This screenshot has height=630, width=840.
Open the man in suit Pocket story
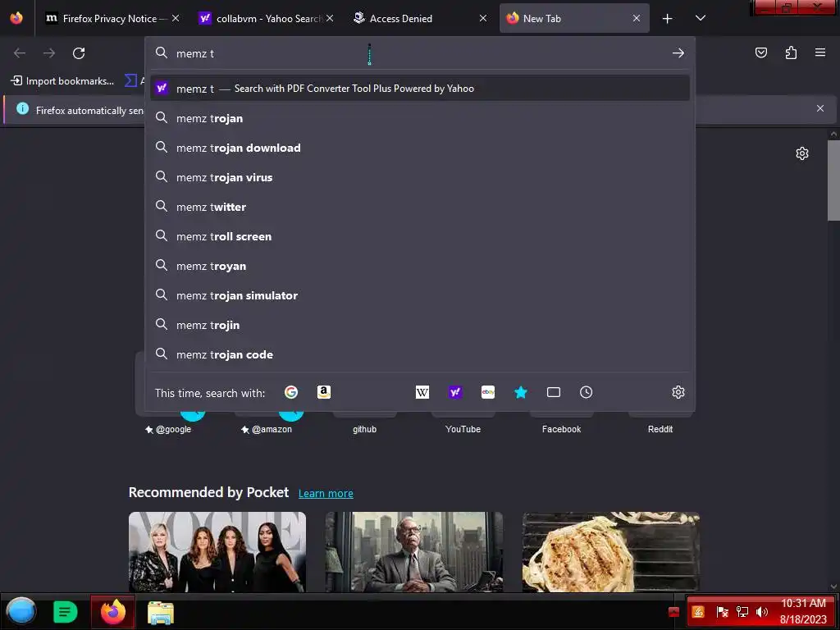point(414,552)
